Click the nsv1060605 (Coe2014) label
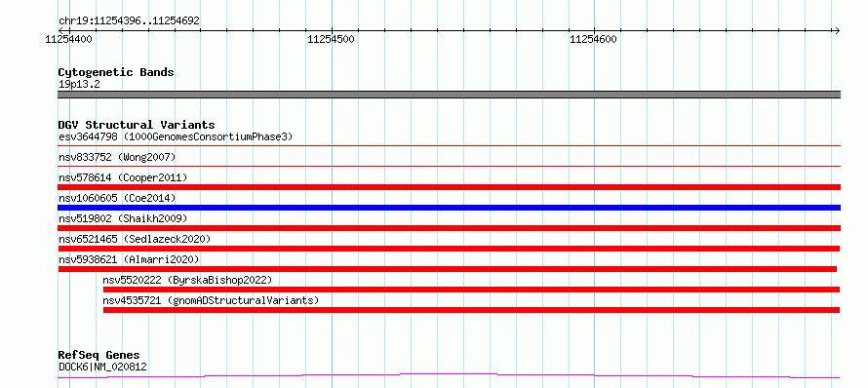The image size is (868, 388). click(117, 198)
